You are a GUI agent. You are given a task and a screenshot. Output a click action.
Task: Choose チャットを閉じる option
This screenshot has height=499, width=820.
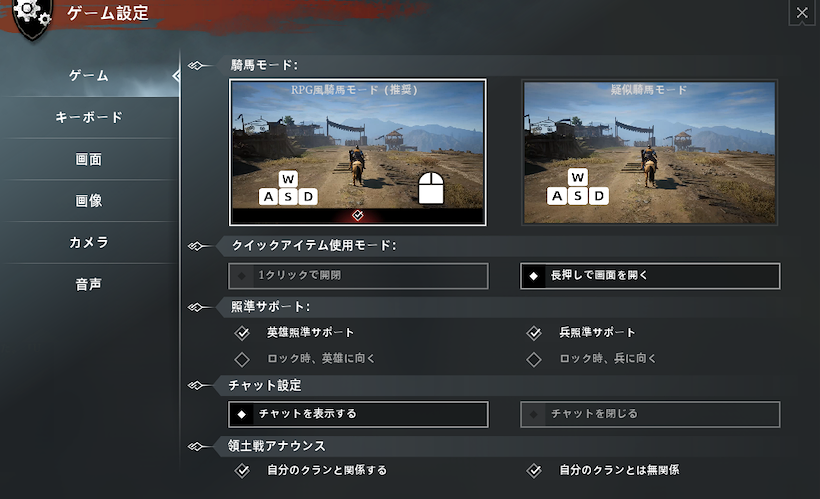click(x=650, y=414)
